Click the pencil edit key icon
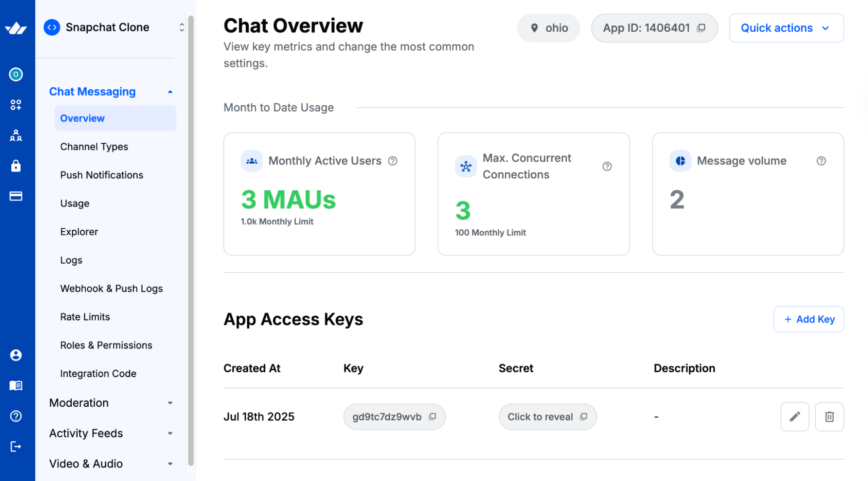The image size is (868, 481). click(794, 417)
